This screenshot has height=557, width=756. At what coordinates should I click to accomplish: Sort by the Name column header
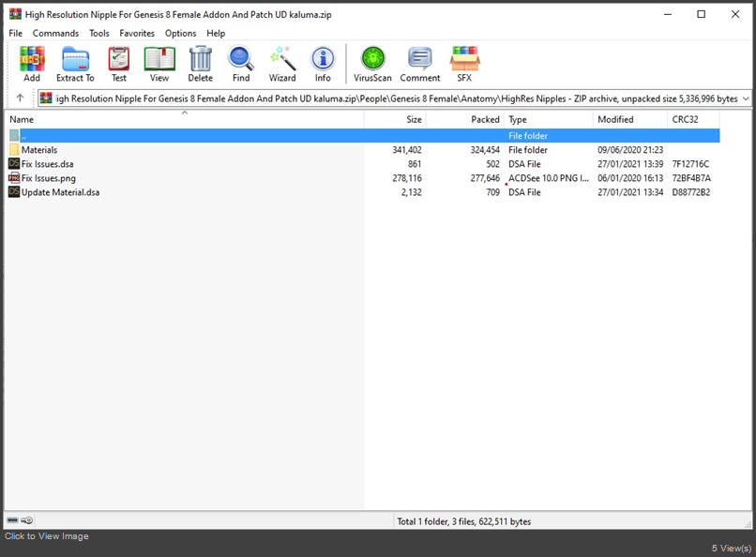(184, 119)
